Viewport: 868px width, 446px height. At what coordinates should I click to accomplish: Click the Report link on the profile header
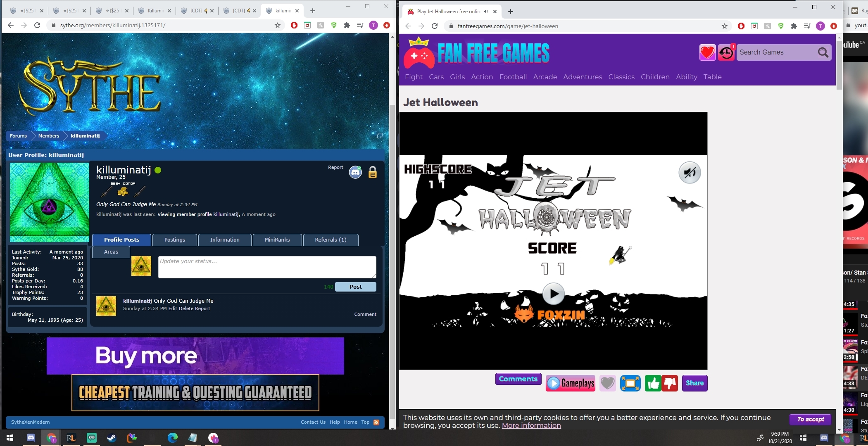point(335,167)
